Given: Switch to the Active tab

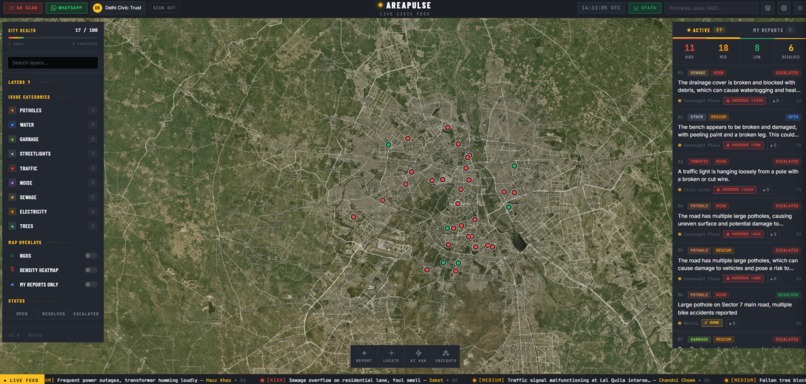Looking at the screenshot, I should (x=706, y=30).
